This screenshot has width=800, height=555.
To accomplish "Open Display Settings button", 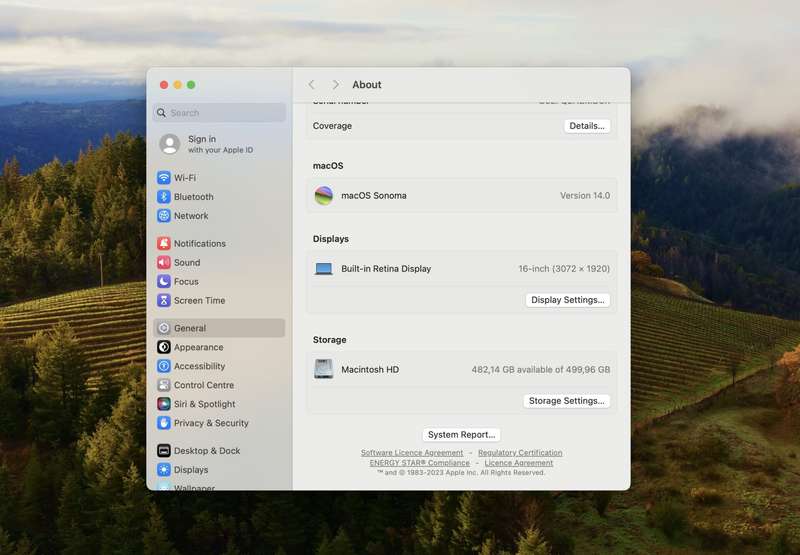I will pyautogui.click(x=567, y=299).
